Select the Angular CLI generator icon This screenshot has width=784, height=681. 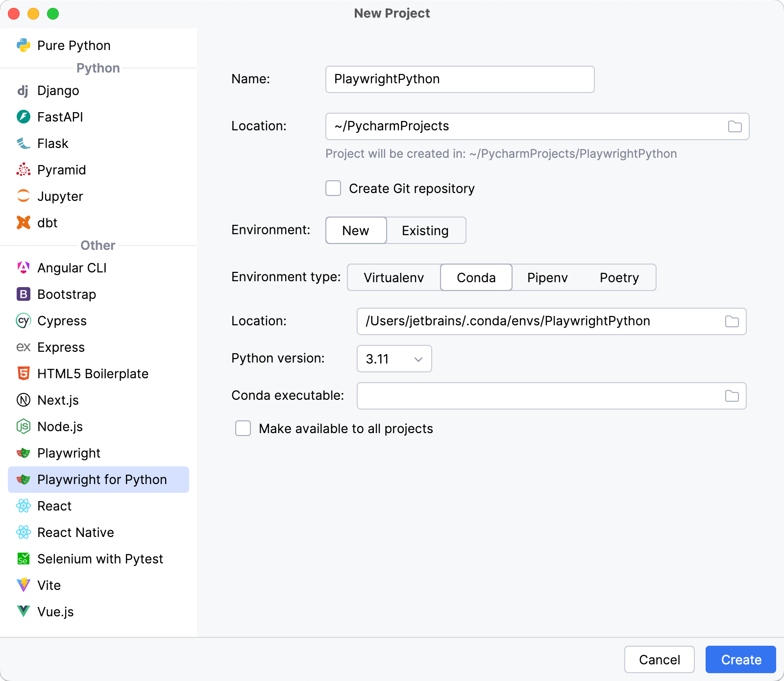[x=24, y=268]
